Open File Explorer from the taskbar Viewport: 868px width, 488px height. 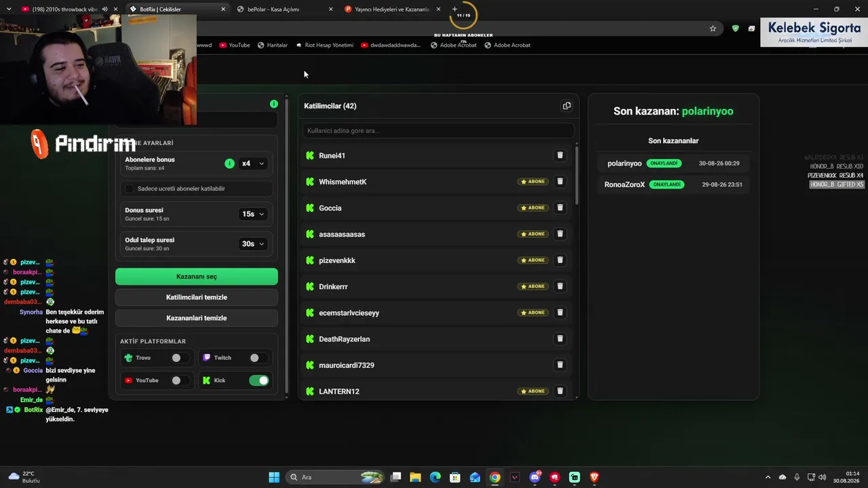tap(415, 477)
